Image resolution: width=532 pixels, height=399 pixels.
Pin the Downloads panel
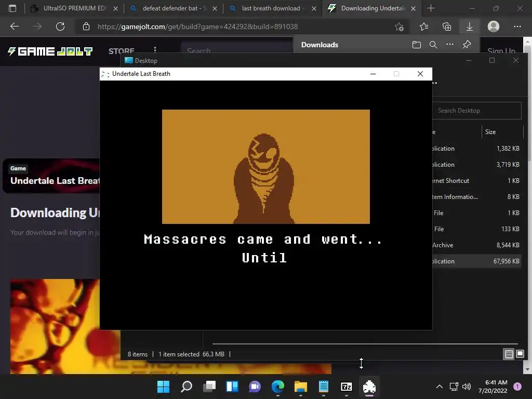coord(467,45)
